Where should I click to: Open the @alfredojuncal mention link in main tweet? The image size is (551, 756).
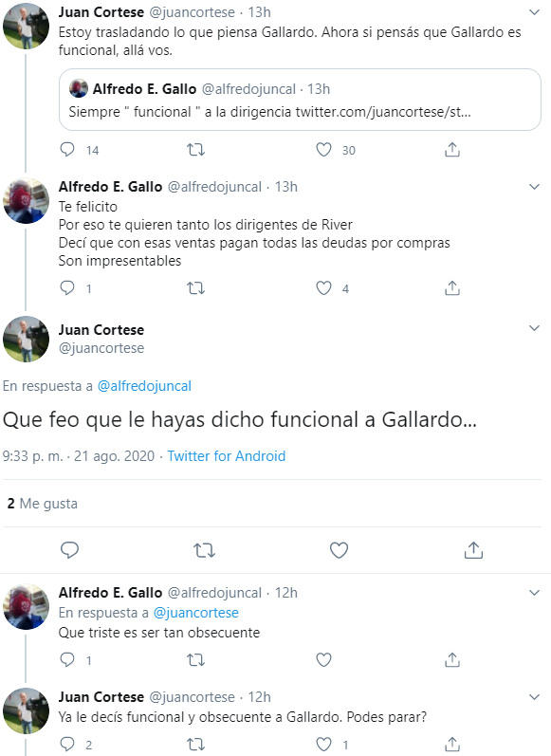pyautogui.click(x=144, y=386)
